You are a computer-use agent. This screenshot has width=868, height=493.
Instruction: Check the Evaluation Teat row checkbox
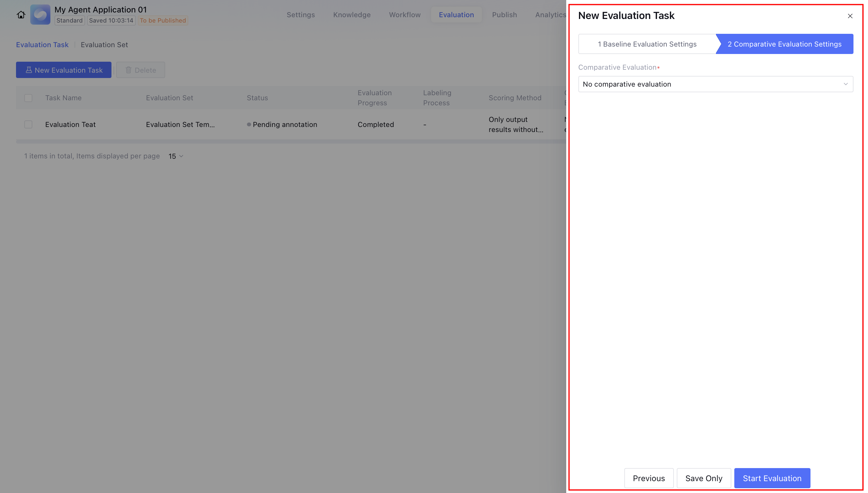(x=28, y=124)
